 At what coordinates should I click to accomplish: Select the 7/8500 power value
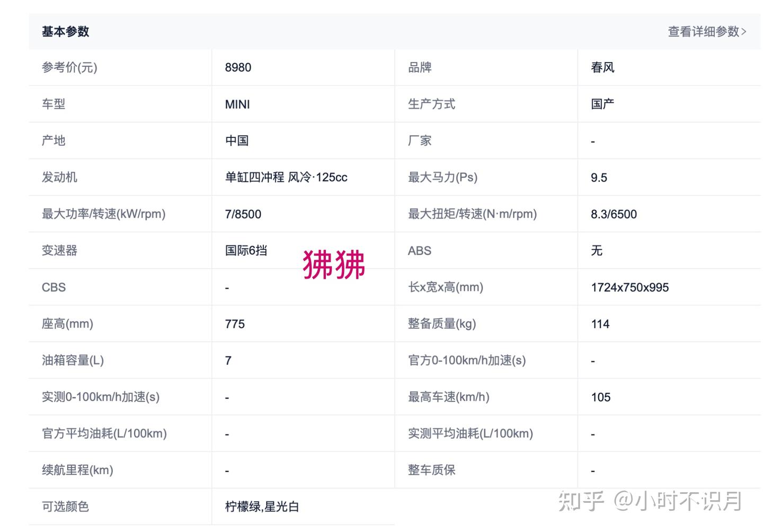pos(243,214)
